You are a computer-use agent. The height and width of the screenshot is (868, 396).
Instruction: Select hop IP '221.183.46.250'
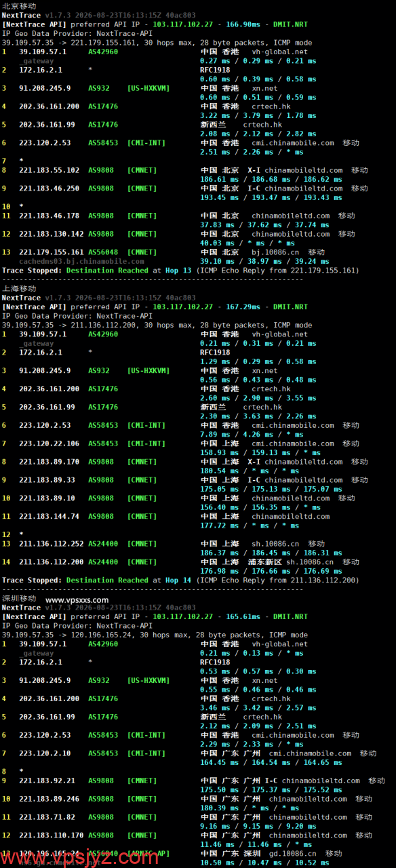pos(49,189)
